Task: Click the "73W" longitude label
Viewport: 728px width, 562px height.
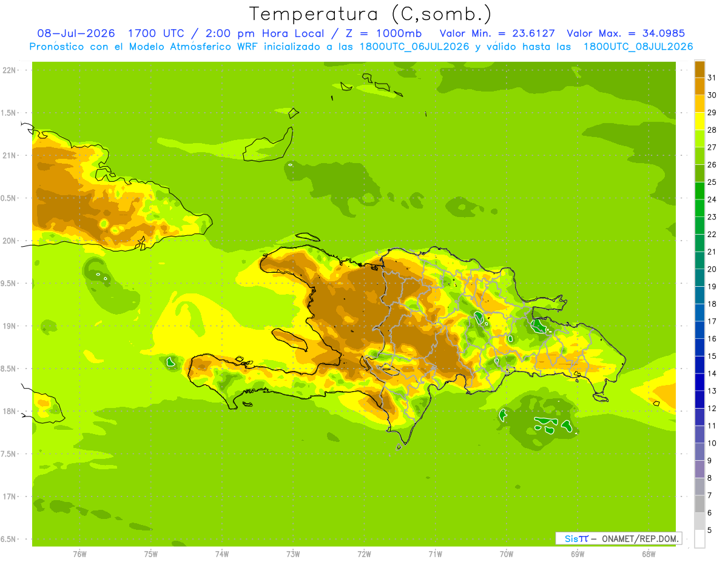Action: (293, 555)
